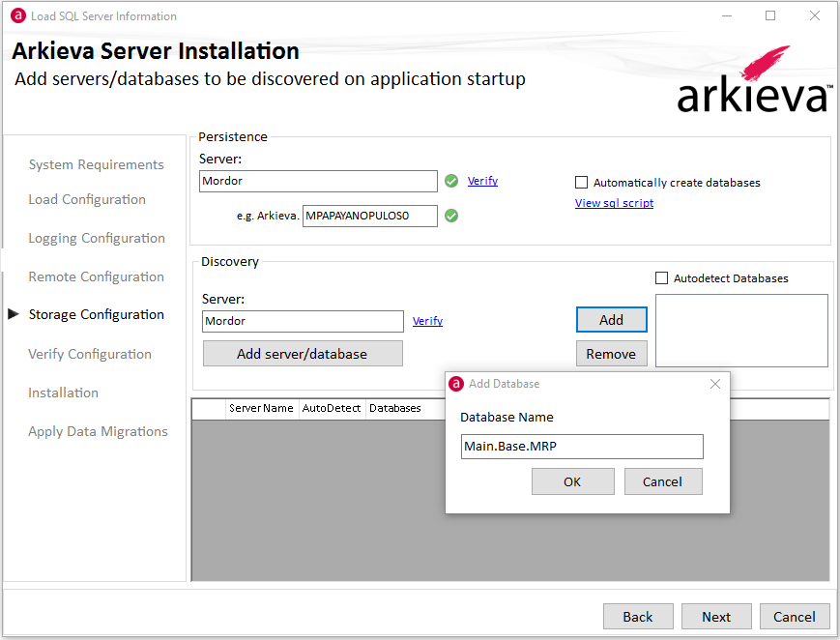Toggle the Autodetect Databases checkbox

pos(661,278)
